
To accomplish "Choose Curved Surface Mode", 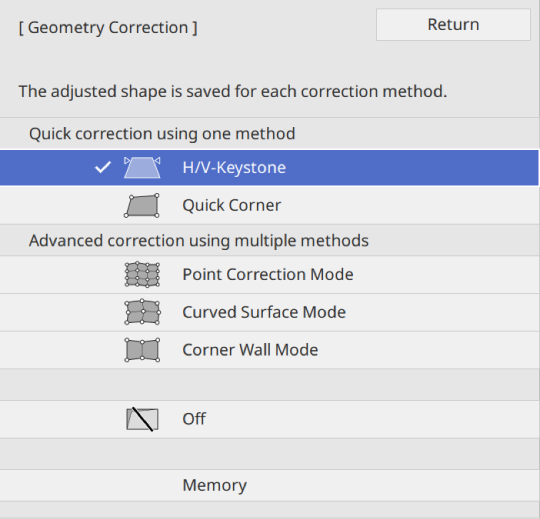I will coord(269,312).
